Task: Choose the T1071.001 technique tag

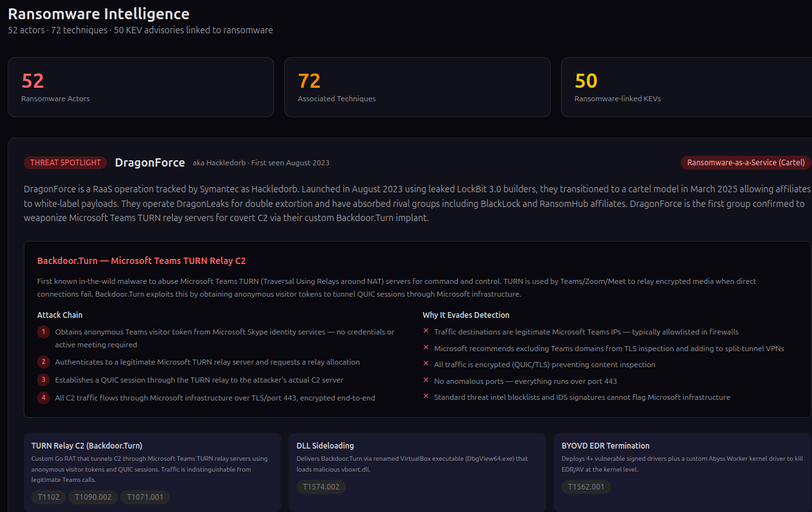Action: pos(145,497)
